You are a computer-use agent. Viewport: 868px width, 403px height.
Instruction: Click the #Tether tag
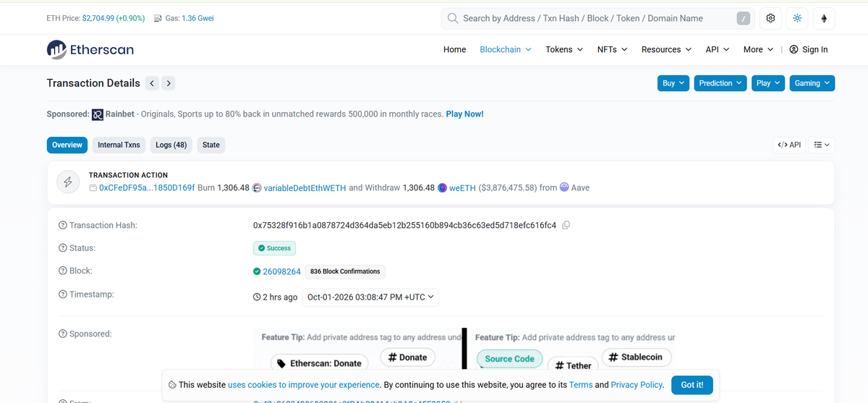pyautogui.click(x=573, y=365)
